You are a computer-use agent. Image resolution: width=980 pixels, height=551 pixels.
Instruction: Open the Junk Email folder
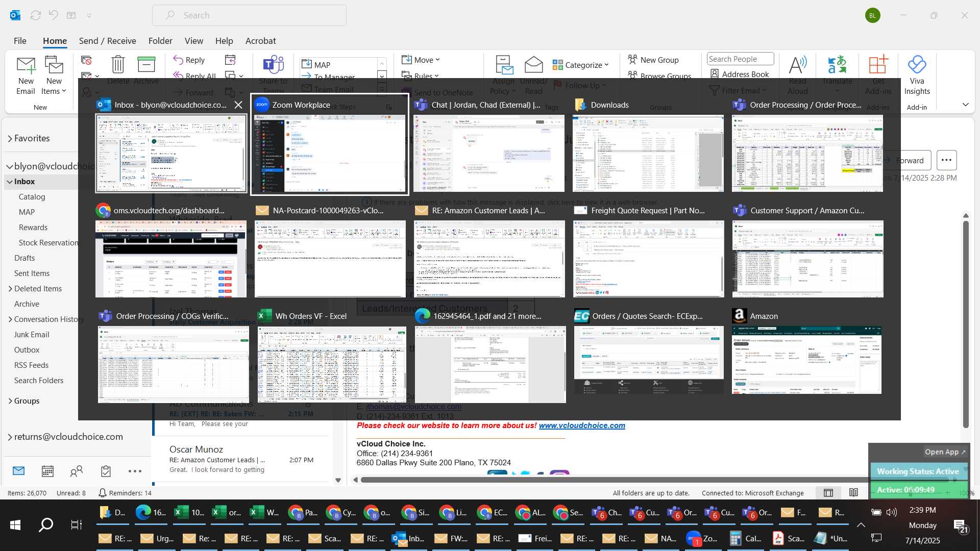32,335
